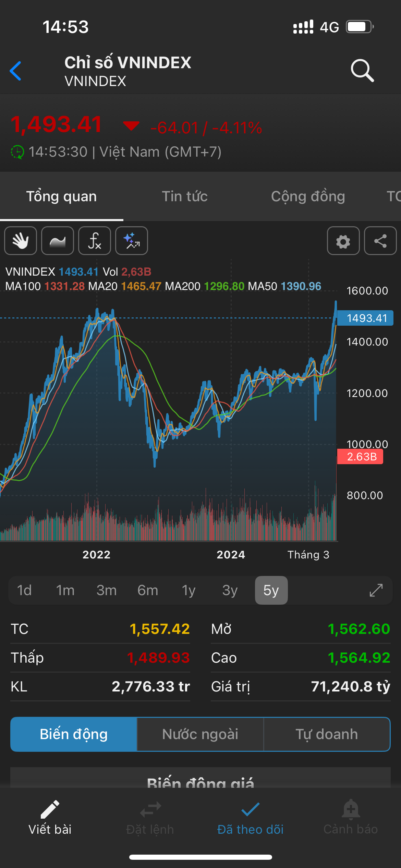Tap the current index value 1,493.41
401x868 pixels.
(57, 124)
